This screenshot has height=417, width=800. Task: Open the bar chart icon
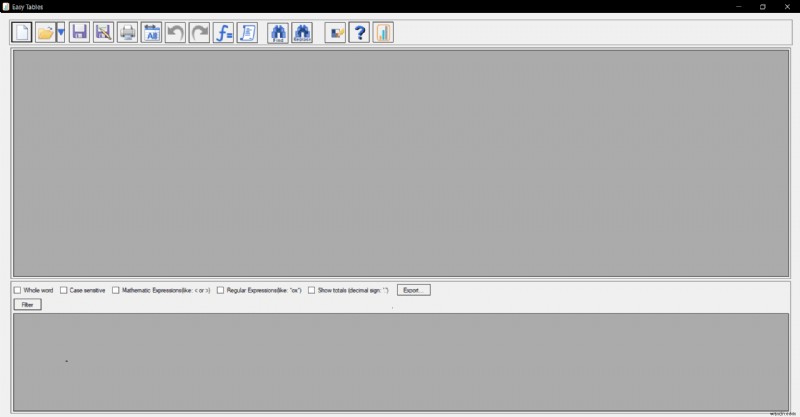(x=383, y=33)
